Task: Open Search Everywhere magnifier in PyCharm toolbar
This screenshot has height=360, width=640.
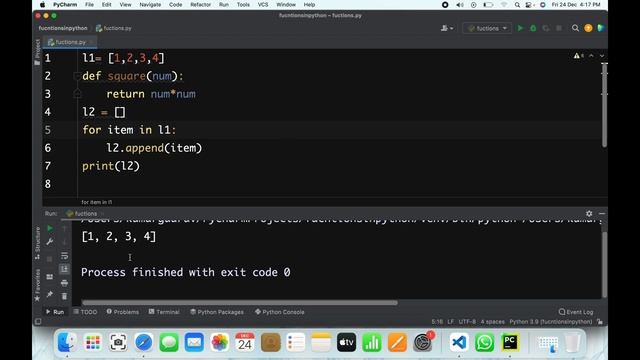Action: 575,28
